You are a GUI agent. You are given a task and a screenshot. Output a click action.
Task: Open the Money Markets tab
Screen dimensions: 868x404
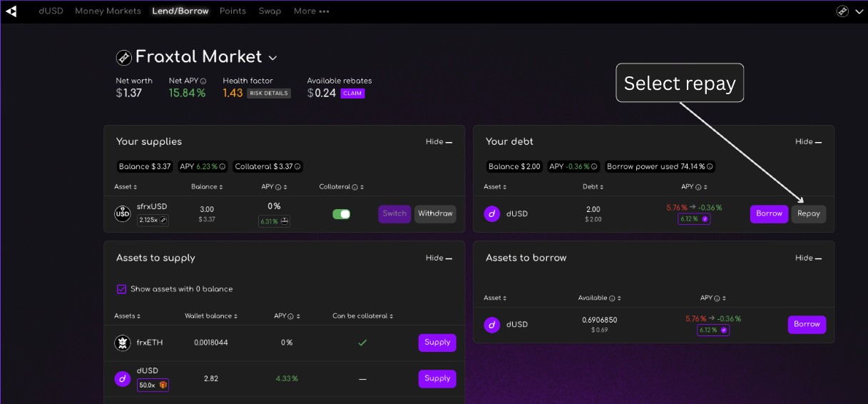(108, 11)
